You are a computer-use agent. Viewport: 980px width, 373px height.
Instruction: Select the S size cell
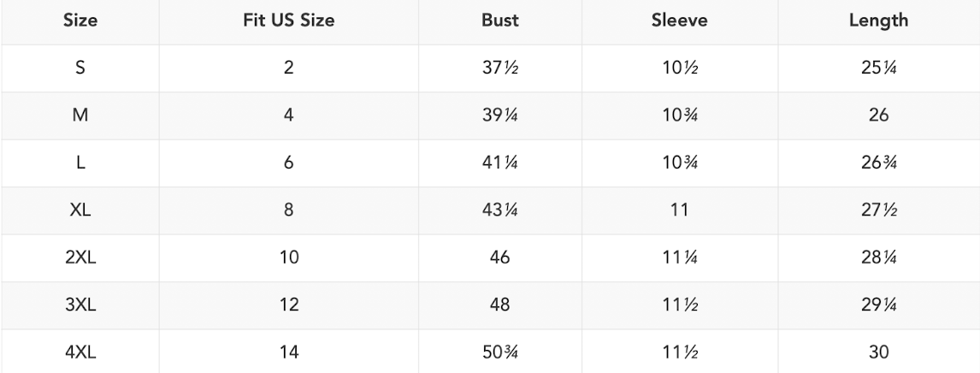[80, 68]
